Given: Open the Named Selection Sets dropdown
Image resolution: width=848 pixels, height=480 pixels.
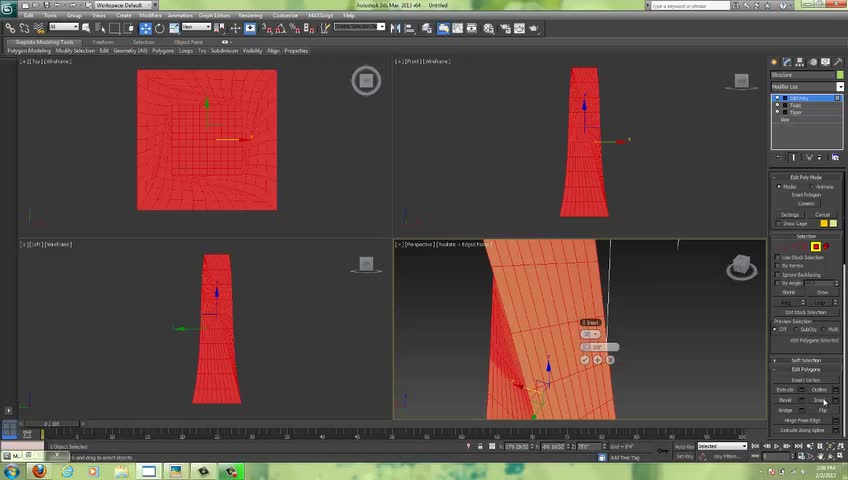Looking at the screenshot, I should click(x=359, y=27).
